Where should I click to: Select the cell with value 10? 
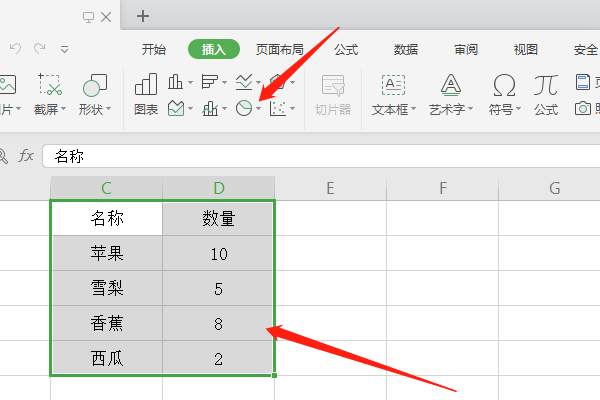218,253
